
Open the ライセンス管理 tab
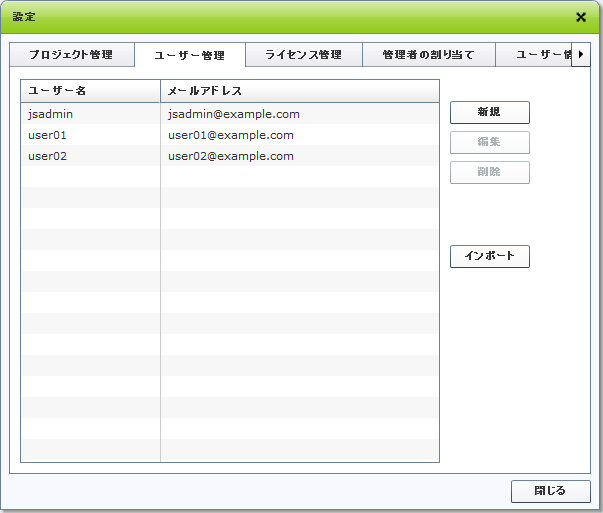point(304,55)
